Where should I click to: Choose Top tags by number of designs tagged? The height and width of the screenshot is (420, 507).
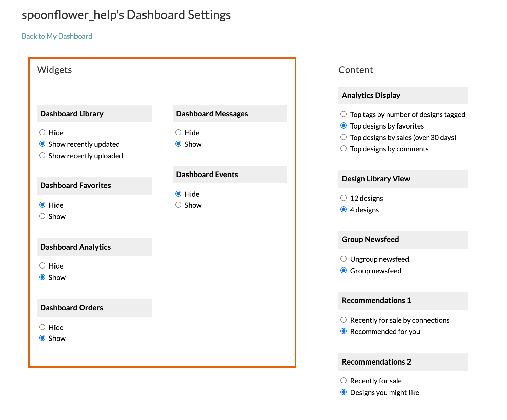pos(344,114)
